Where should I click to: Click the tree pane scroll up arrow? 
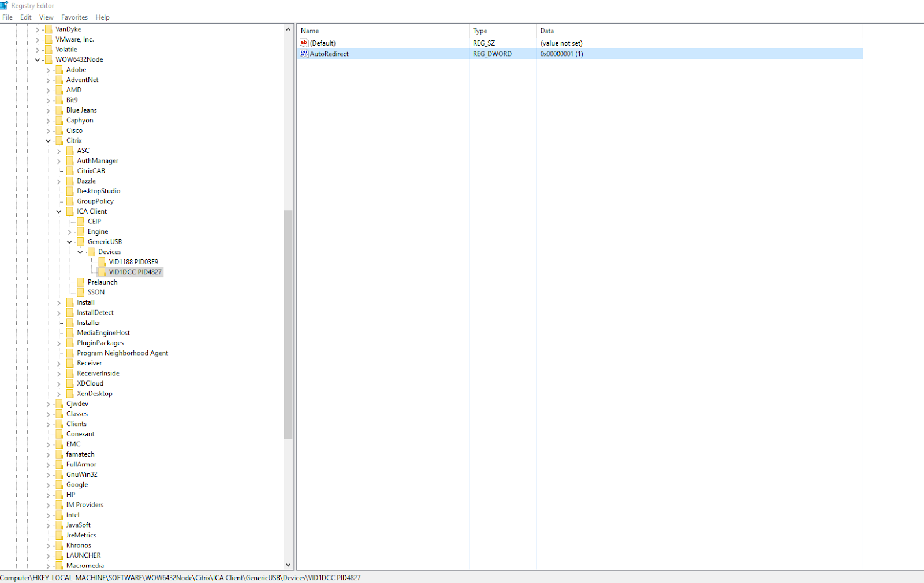[288, 29]
